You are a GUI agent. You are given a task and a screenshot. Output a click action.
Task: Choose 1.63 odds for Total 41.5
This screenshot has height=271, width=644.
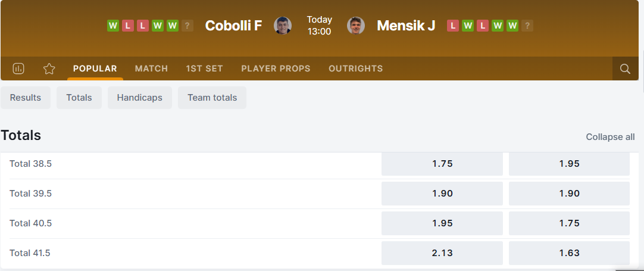[x=569, y=253]
